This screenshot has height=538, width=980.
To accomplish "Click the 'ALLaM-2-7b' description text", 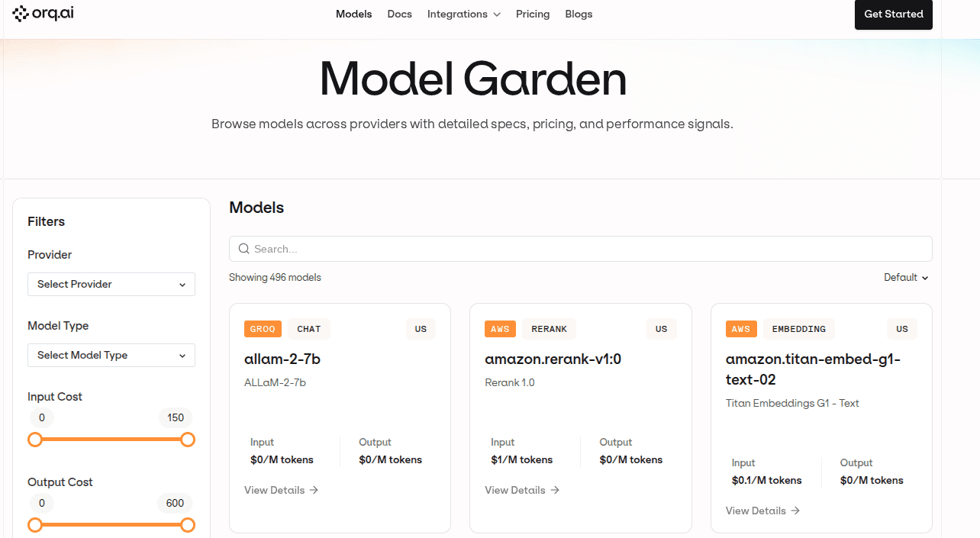I will 275,382.
